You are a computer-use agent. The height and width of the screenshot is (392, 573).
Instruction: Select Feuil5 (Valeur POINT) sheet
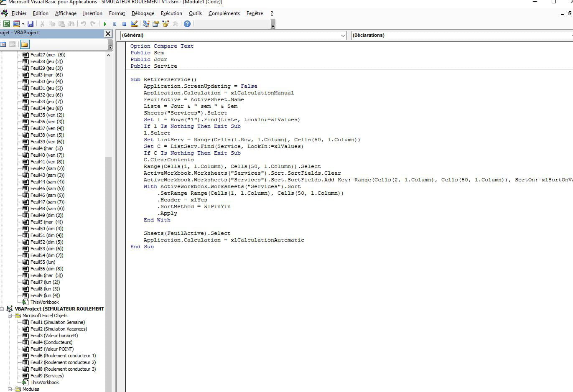coord(52,349)
